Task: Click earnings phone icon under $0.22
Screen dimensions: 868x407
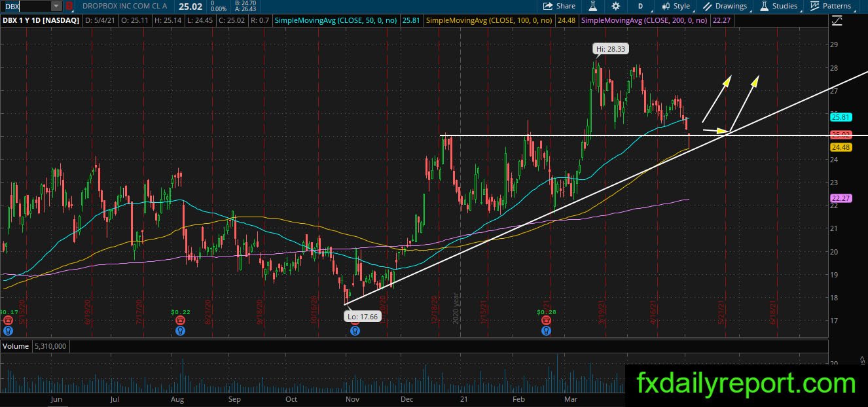Action: (x=180, y=321)
